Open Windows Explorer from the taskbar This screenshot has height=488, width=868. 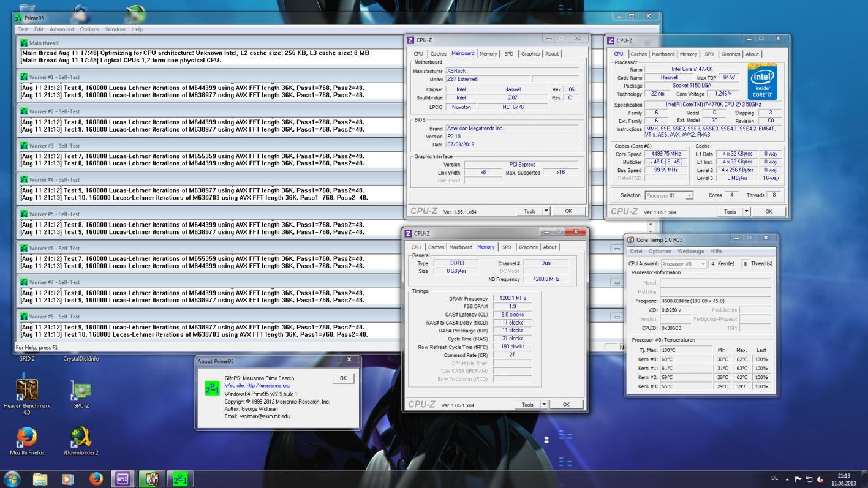point(40,479)
